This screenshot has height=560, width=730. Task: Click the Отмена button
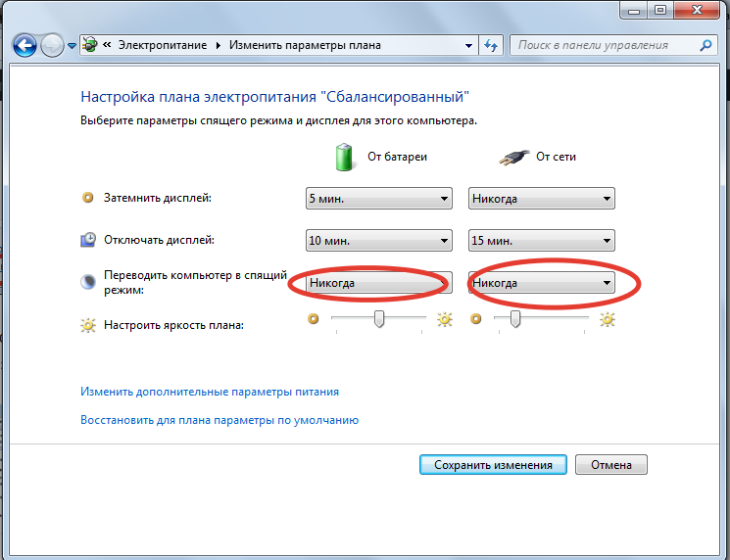click(x=611, y=465)
